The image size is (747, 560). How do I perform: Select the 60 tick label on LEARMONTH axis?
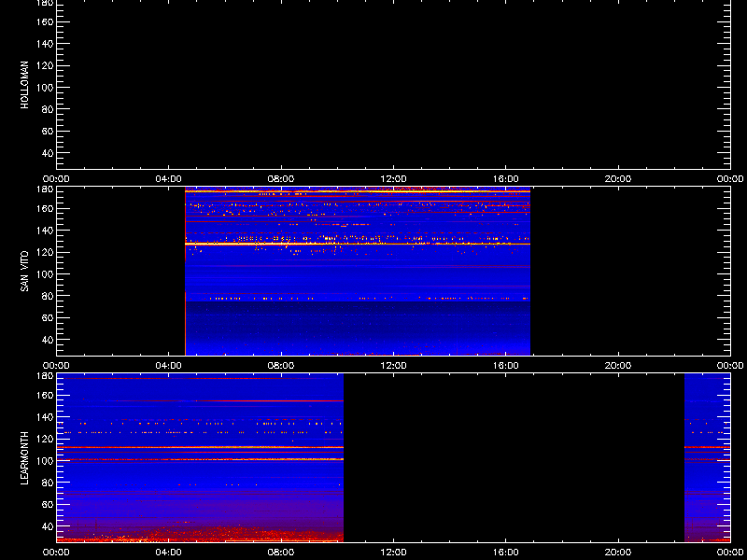48,504
